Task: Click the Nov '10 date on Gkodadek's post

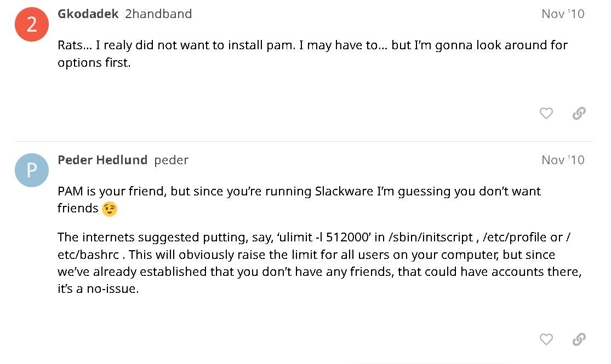Action: pos(563,14)
